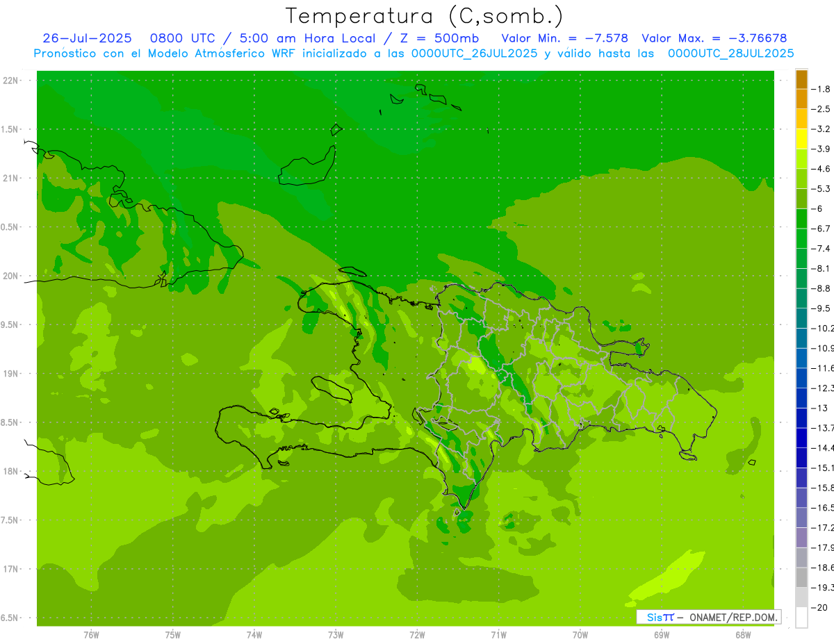Click the '74W' longitude label
The width and height of the screenshot is (834, 644).
(254, 635)
